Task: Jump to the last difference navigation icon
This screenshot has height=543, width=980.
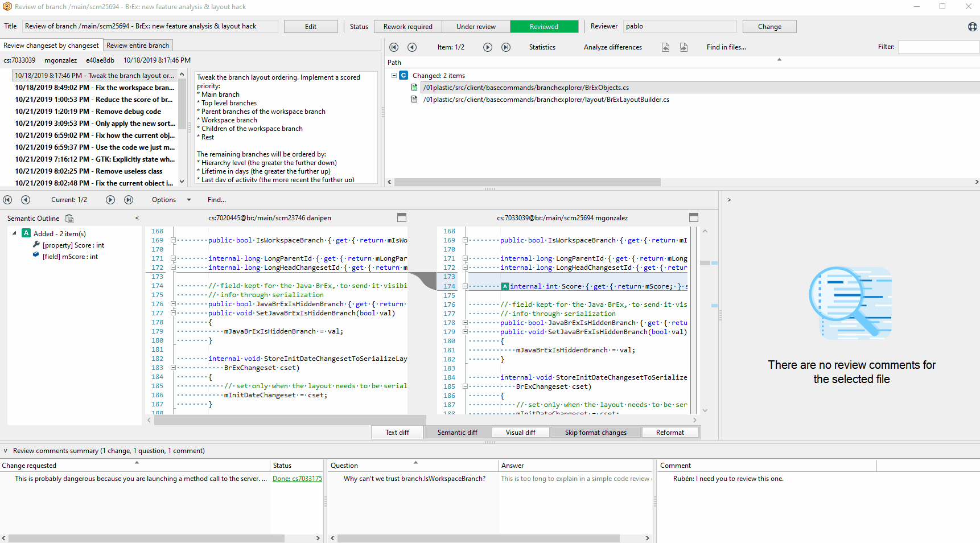Action: tap(129, 200)
